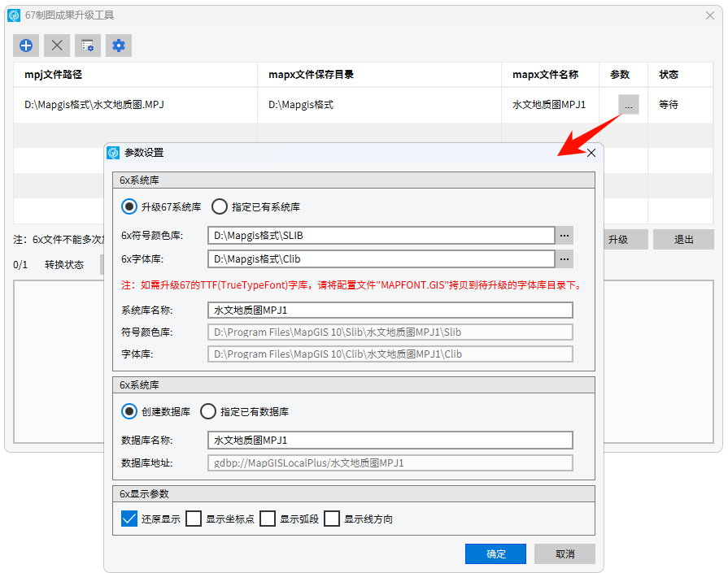Choose 创建数据库 radio option
728x573 pixels.
pyautogui.click(x=129, y=412)
